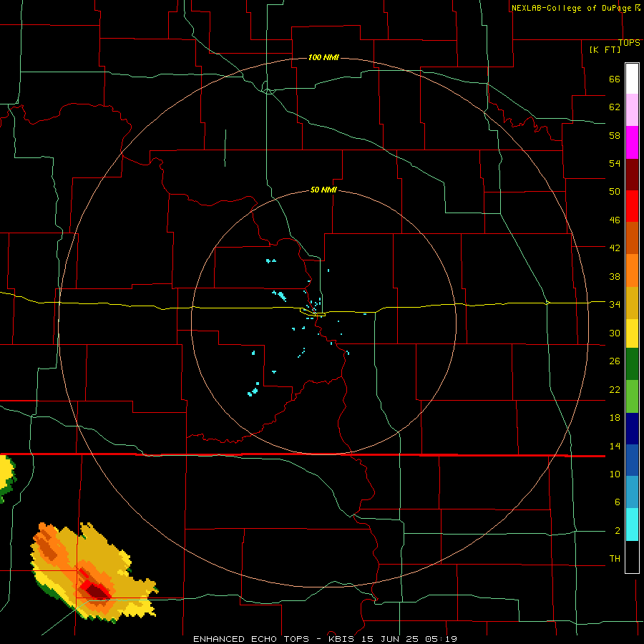Image resolution: width=644 pixels, height=644 pixels.
Task: Click the [K FT] units label
Action: point(605,49)
